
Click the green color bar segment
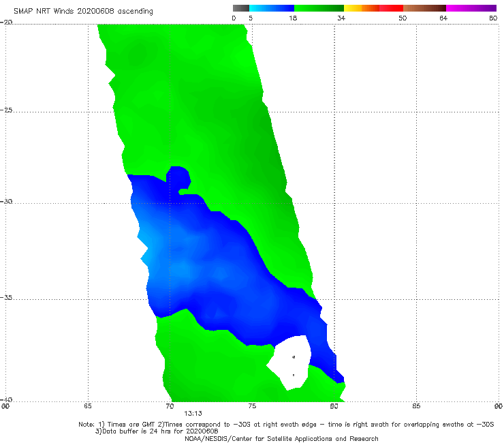[x=319, y=8]
